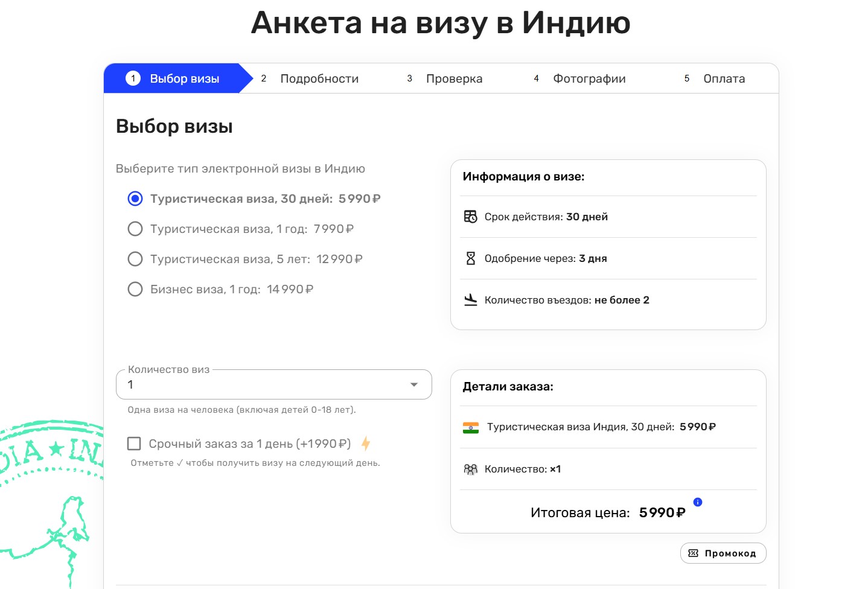Jump to the Оплата step

click(723, 78)
